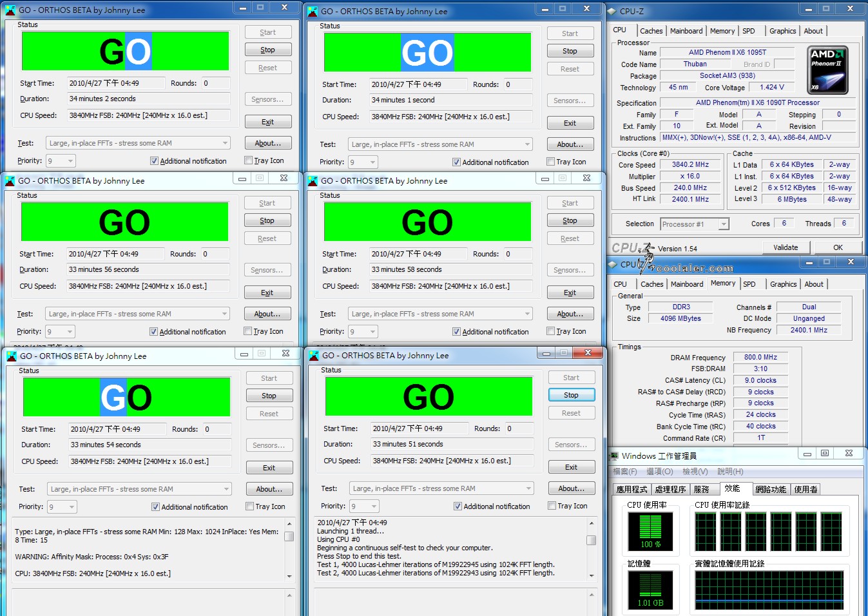Viewport: 868px width, 616px height.
Task: Toggle Tray Icon in 34 minutes 2 seconds window
Action: (249, 160)
